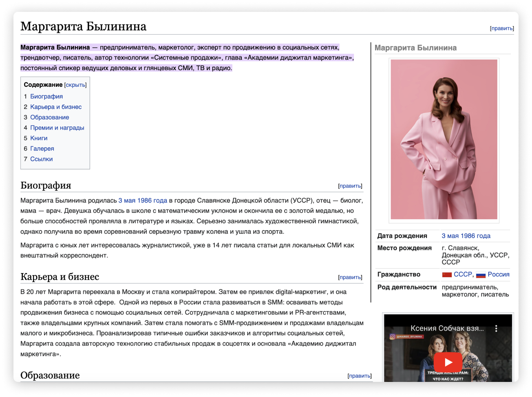Screen dimensions: 532x397
Task: Click the birthplace value г. Славянск
Action: click(476, 255)
